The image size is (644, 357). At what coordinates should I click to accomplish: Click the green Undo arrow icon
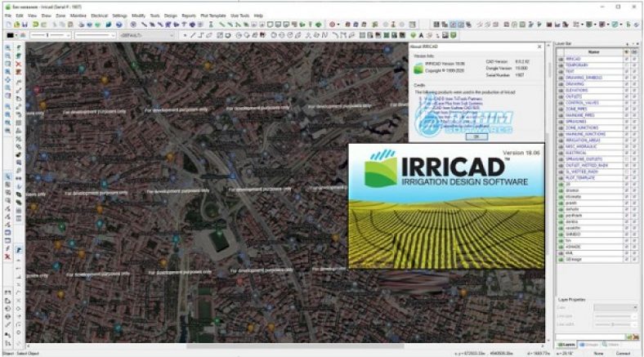pos(36,25)
